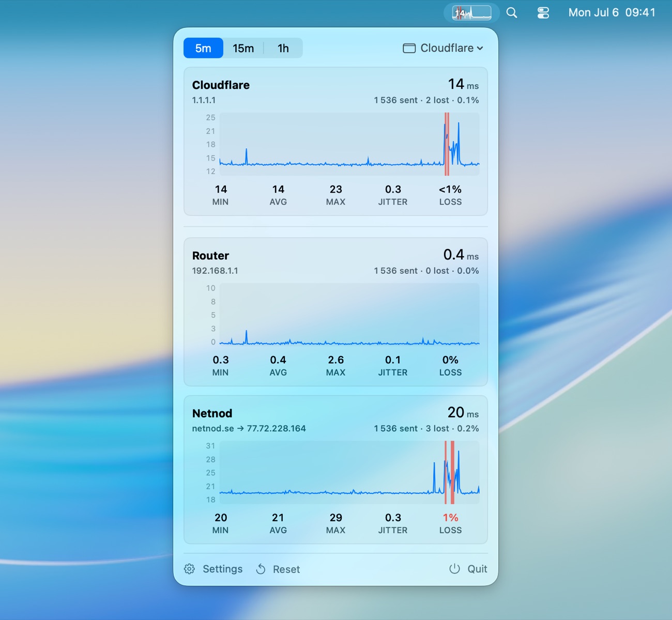672x620 pixels.
Task: Click '1 536 sent · 2 lost · 0.1%'
Action: (x=426, y=100)
